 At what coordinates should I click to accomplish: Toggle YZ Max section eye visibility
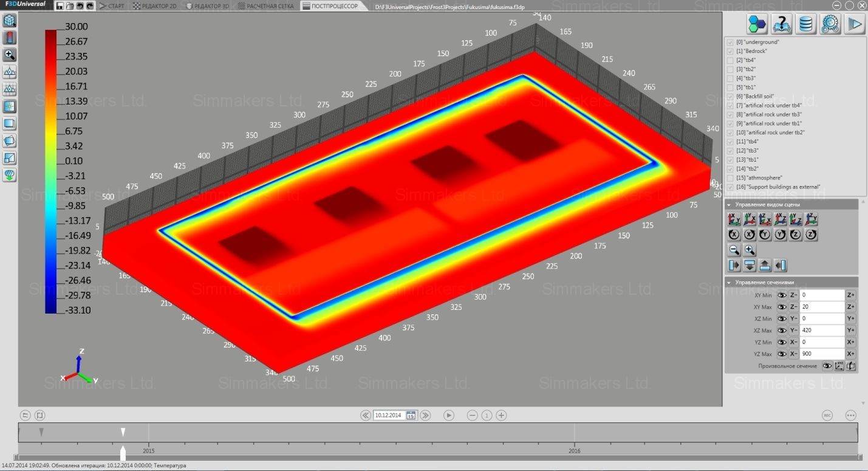(782, 354)
